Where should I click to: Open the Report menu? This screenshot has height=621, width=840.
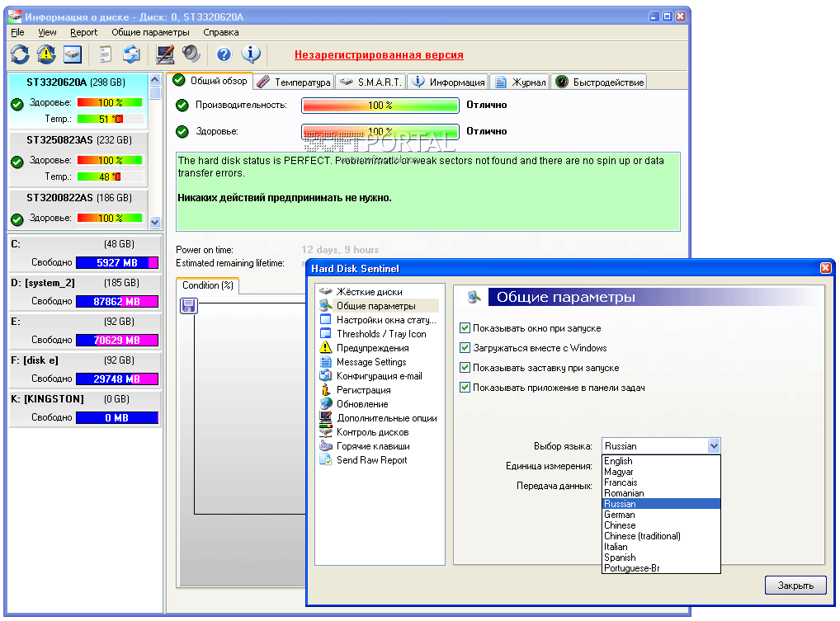(83, 32)
